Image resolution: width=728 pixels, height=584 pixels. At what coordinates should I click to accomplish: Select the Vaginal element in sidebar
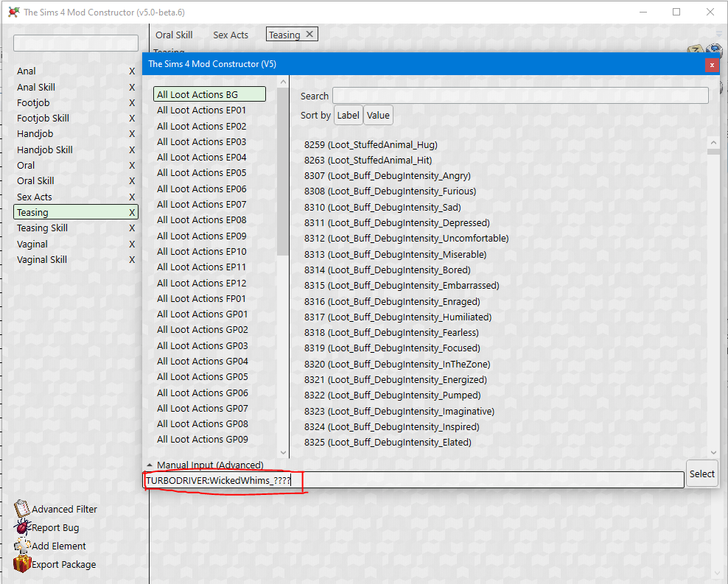32,244
